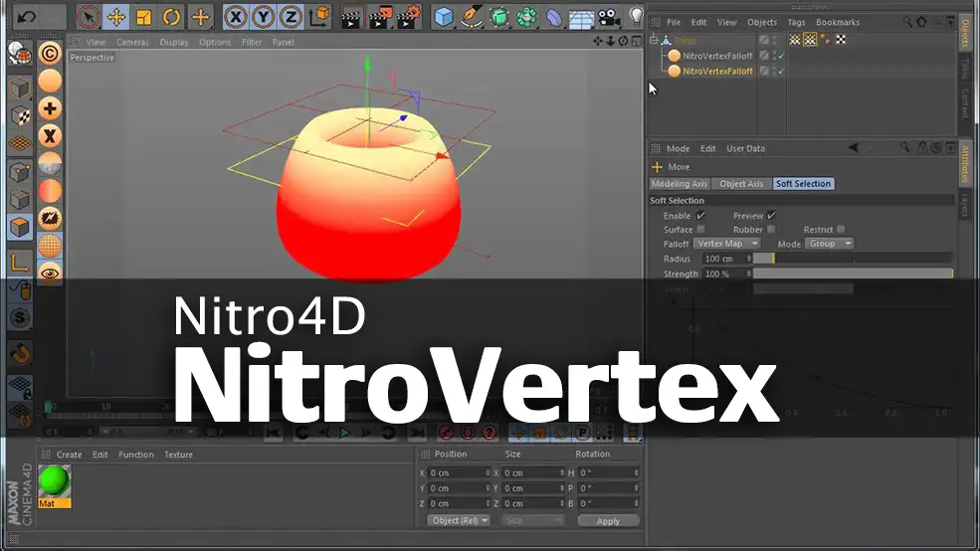
Task: Click the orange X plugin icon
Action: pyautogui.click(x=50, y=136)
